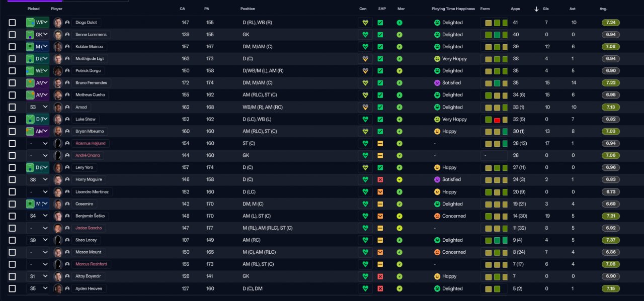Open Matthijs de Ligt's player profile

pos(89,59)
